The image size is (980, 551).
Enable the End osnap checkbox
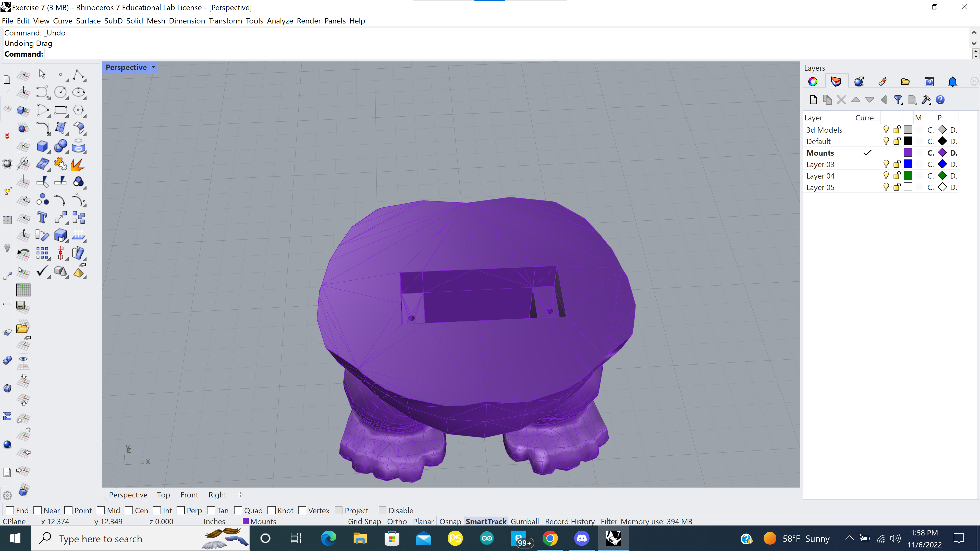coord(10,510)
